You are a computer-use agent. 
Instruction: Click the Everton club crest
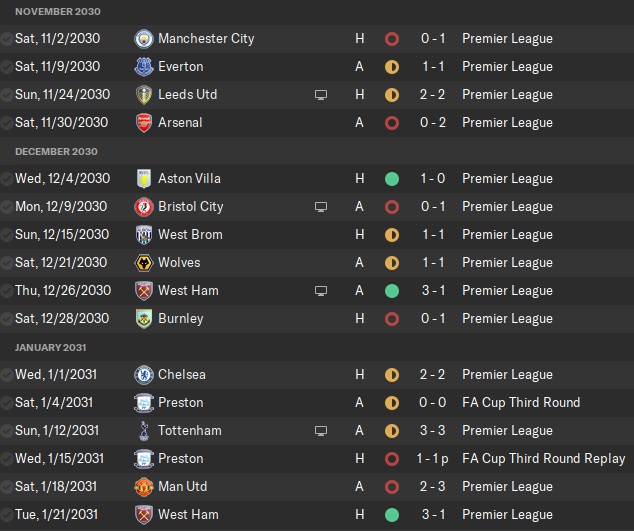[x=144, y=67]
